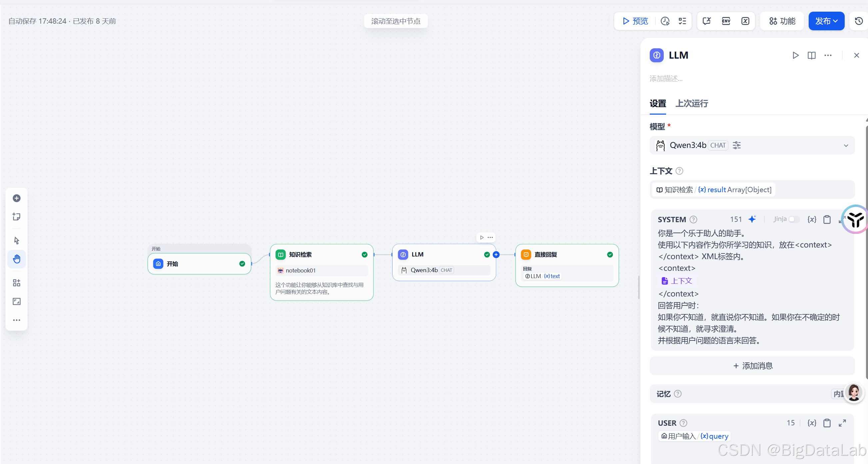Copy the USER prompt content

point(827,423)
